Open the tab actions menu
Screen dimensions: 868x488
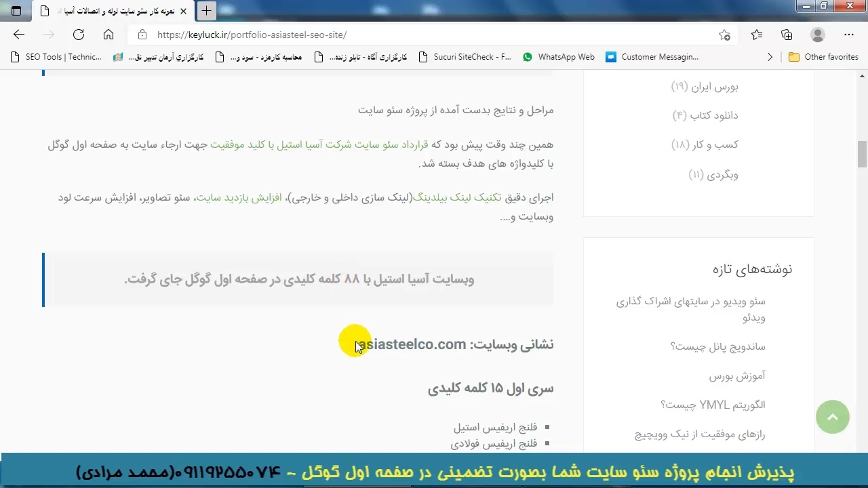(x=16, y=11)
